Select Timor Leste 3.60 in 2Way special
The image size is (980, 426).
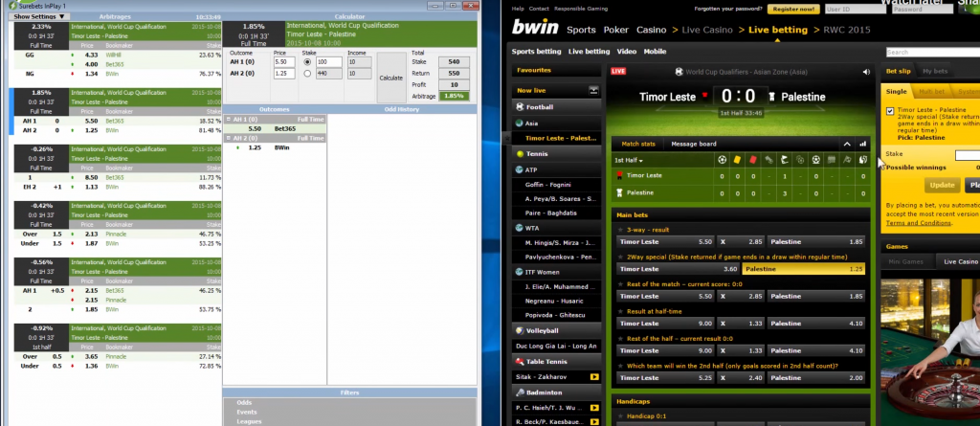point(679,269)
